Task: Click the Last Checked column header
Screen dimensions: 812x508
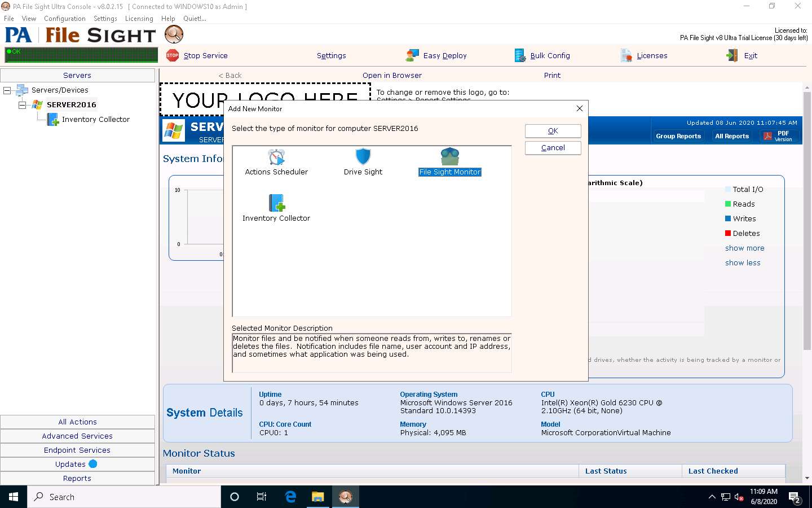Action: click(x=734, y=471)
